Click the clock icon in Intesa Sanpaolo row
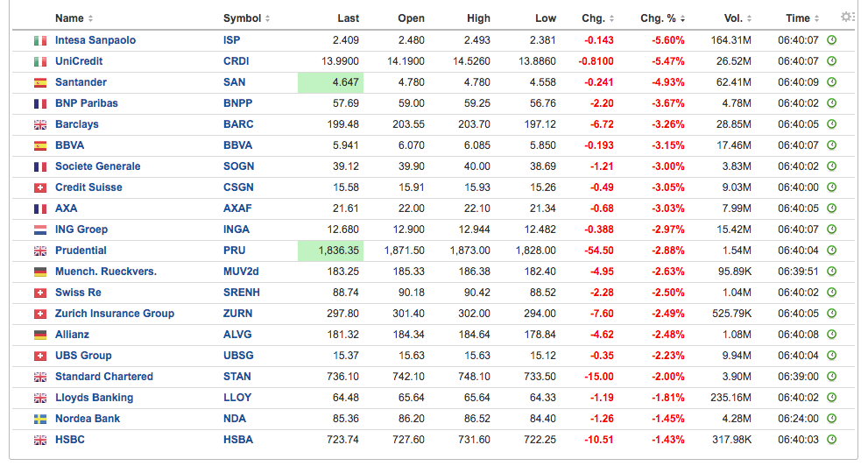Image resolution: width=868 pixels, height=473 pixels. [831, 40]
